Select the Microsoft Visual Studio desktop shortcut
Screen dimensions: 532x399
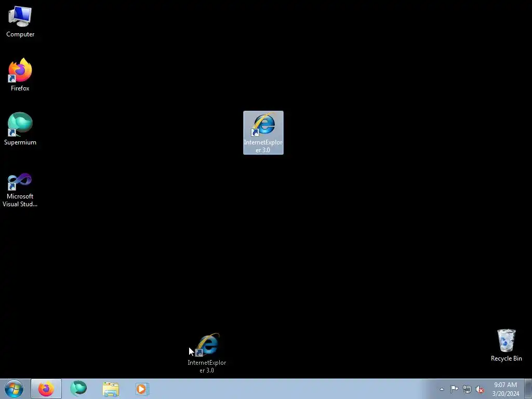pyautogui.click(x=20, y=190)
